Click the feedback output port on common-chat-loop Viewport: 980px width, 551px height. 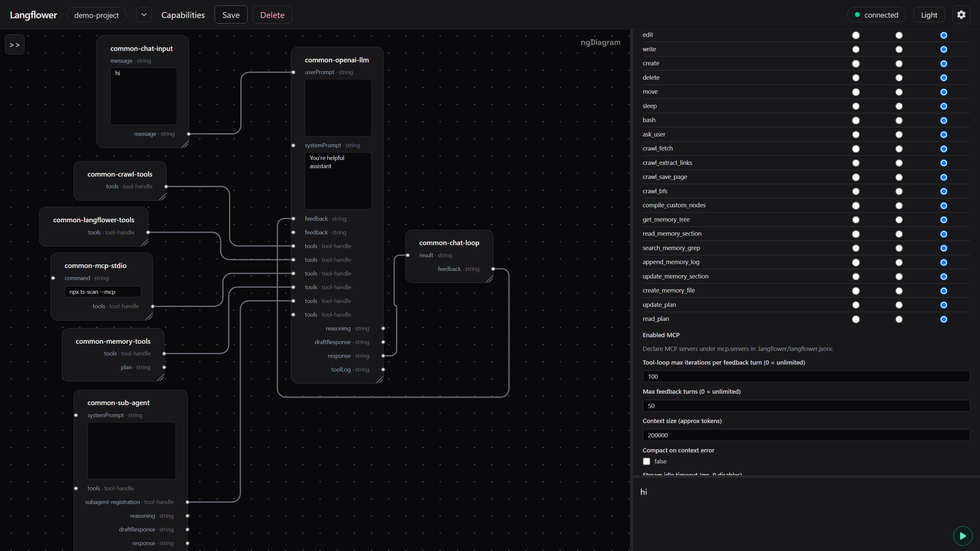(x=493, y=269)
